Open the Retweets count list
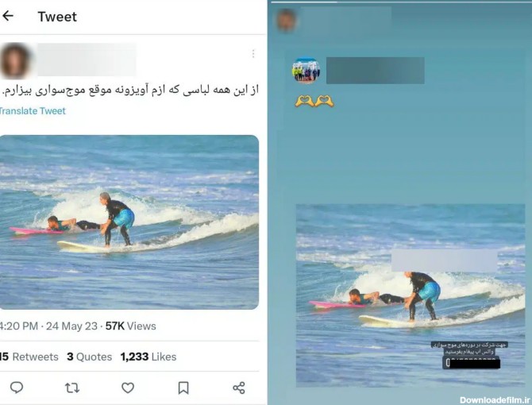The image size is (532, 405). (x=29, y=357)
